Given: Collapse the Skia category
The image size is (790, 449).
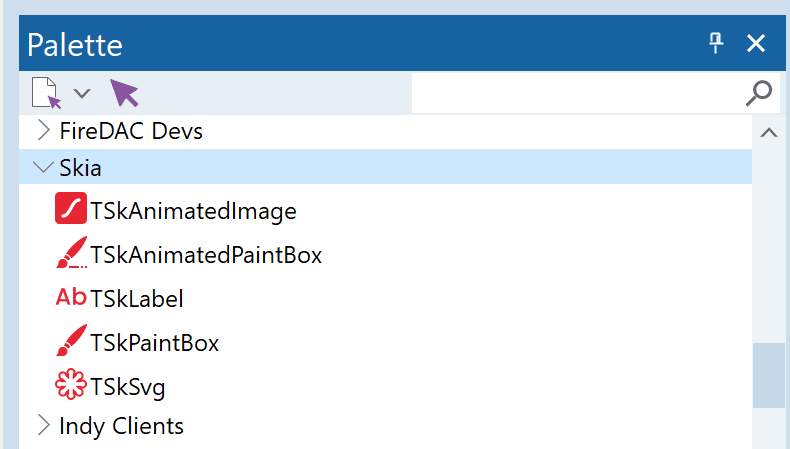Looking at the screenshot, I should click(x=43, y=167).
